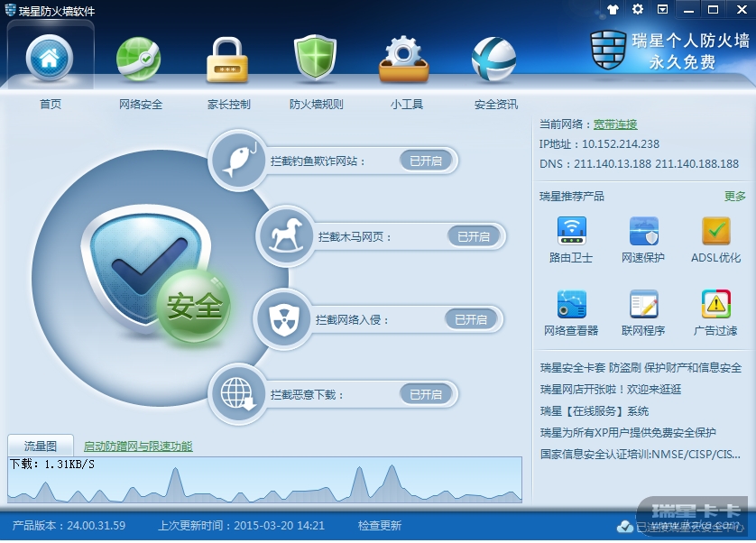Click the 宽带连接 network link
Viewport: 756px width, 543px height.
615,124
